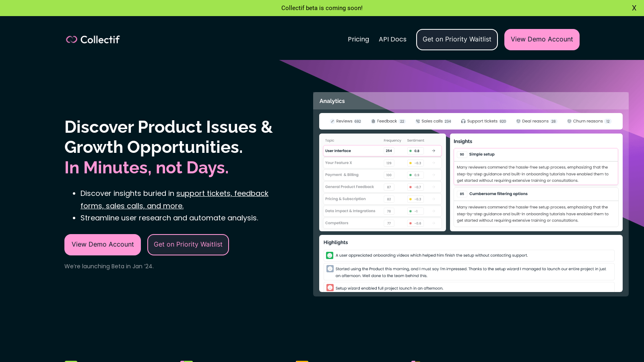Click the 254 frequency value
The image size is (644, 362).
[x=389, y=151]
